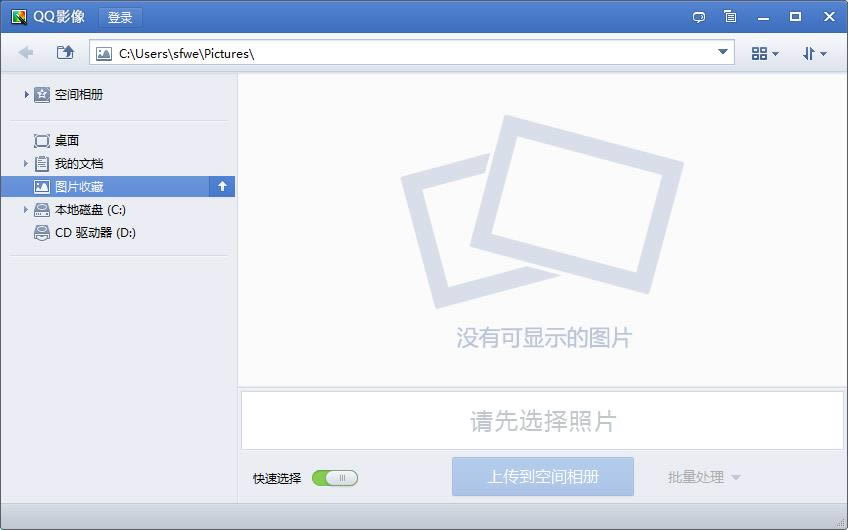The width and height of the screenshot is (848, 530).
Task: Click the picture icon in the address bar
Action: pos(103,54)
